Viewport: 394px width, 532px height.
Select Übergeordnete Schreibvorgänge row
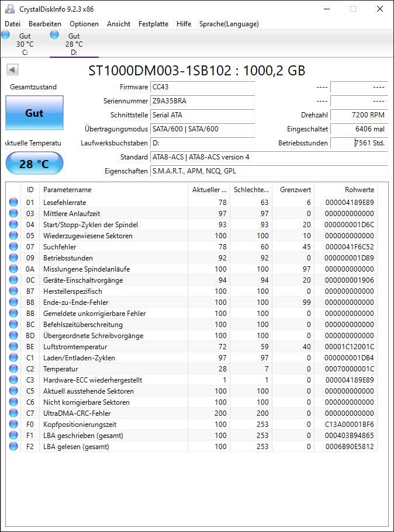pos(192,335)
